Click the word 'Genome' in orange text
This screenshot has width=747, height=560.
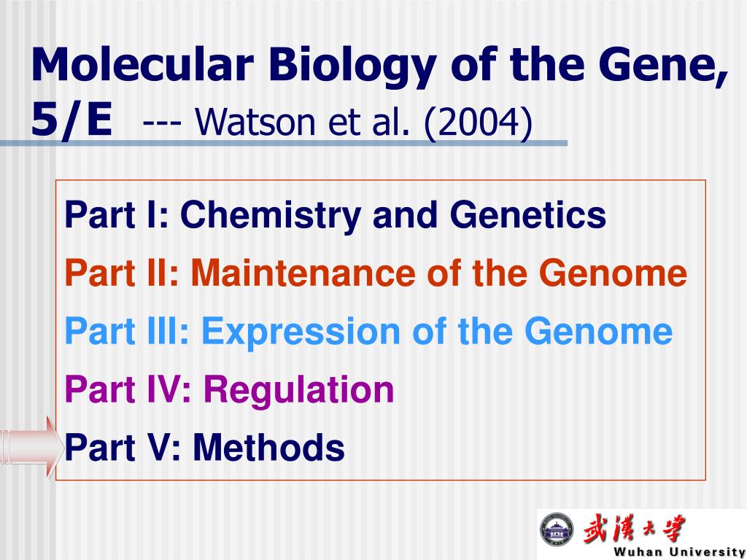[x=613, y=273]
